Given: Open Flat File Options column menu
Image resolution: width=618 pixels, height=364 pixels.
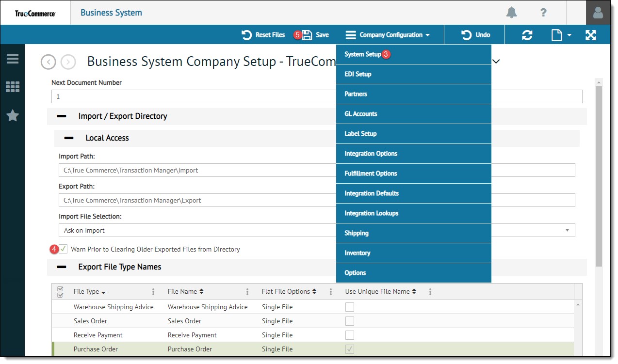Looking at the screenshot, I should pos(331,292).
